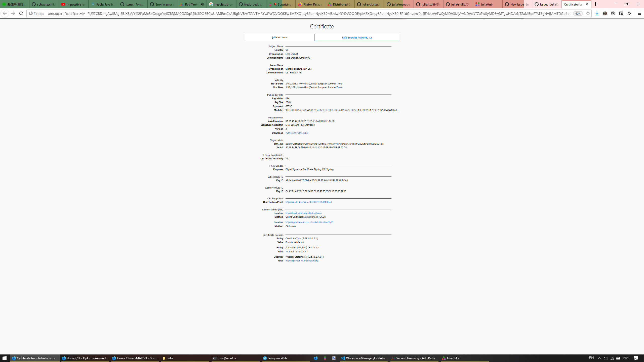This screenshot has height=362, width=644.
Task: Reload the certificate page
Action: [21, 14]
